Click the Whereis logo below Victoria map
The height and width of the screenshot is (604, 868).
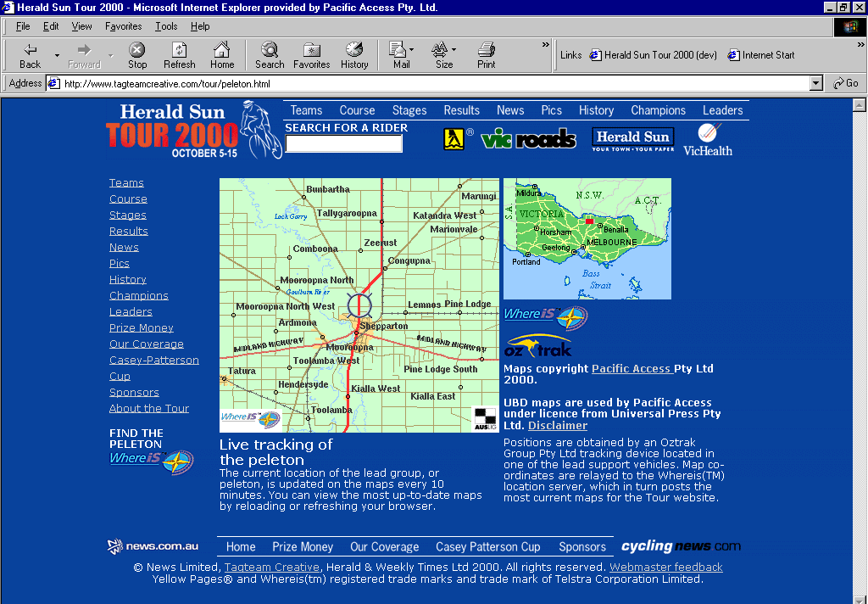(546, 317)
